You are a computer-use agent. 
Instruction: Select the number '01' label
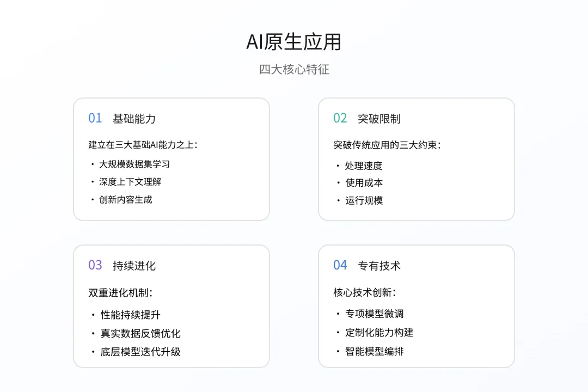95,118
